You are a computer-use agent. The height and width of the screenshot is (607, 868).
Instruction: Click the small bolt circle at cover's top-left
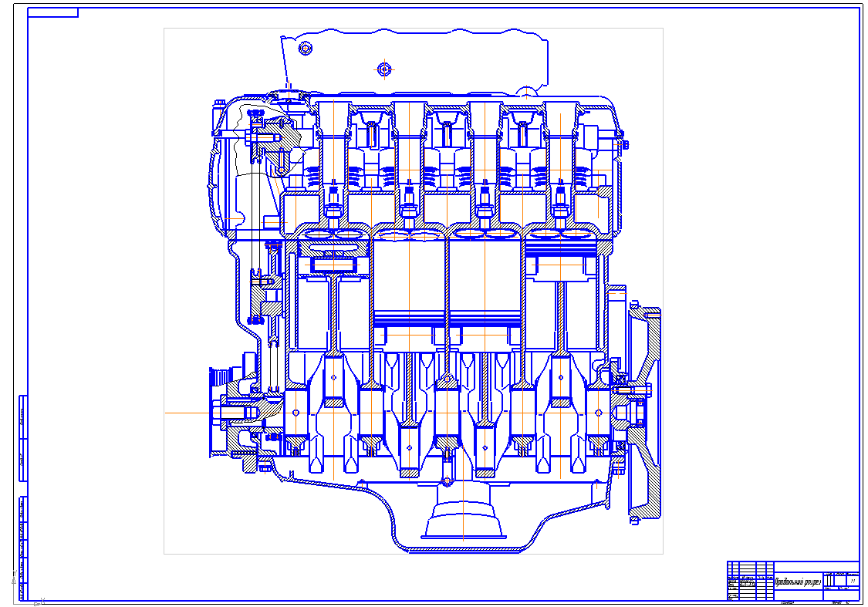pos(306,48)
